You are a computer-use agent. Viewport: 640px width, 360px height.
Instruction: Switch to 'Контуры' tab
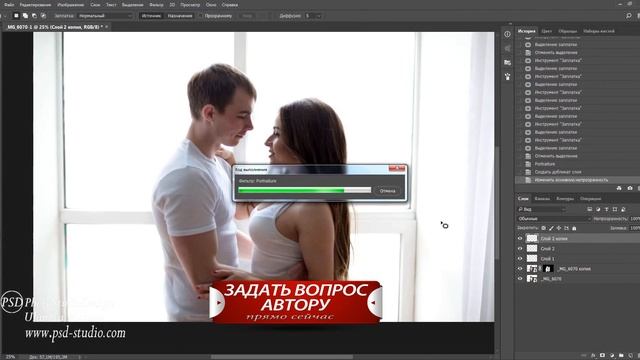coord(565,199)
